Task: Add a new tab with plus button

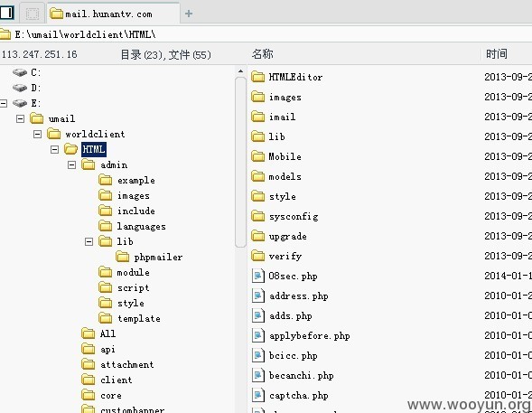Action: click(x=189, y=14)
